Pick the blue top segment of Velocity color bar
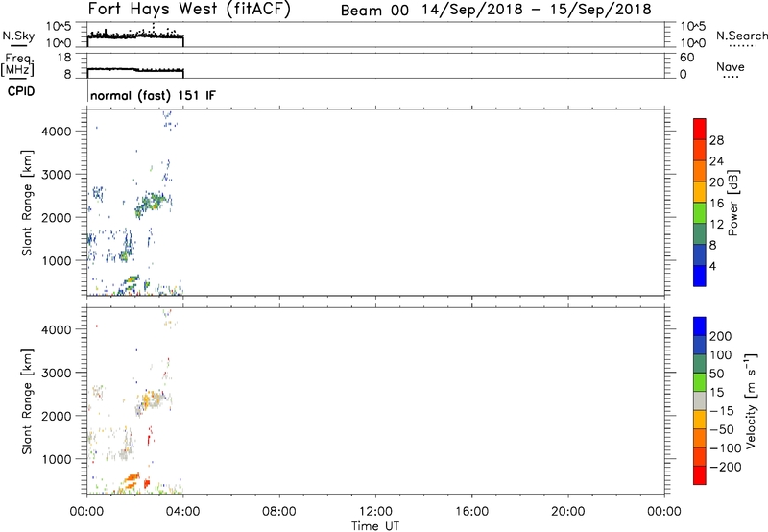This screenshot has height=532, width=768. [700, 326]
